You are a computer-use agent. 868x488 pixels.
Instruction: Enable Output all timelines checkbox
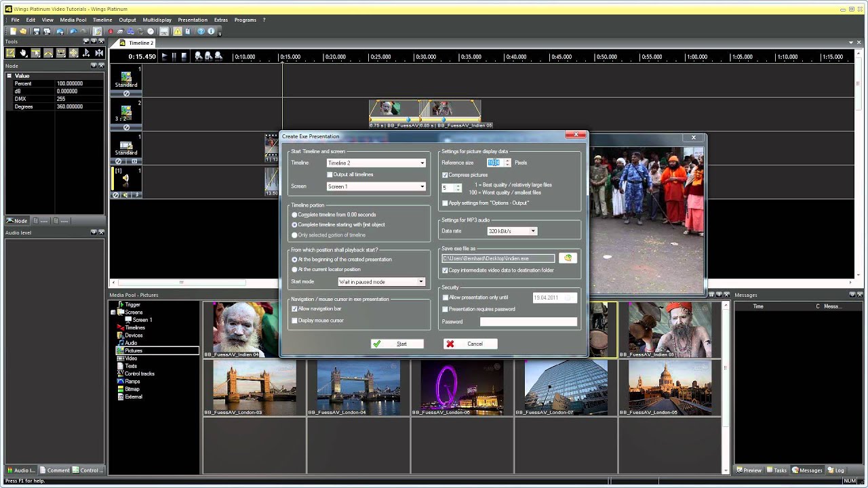click(x=330, y=175)
